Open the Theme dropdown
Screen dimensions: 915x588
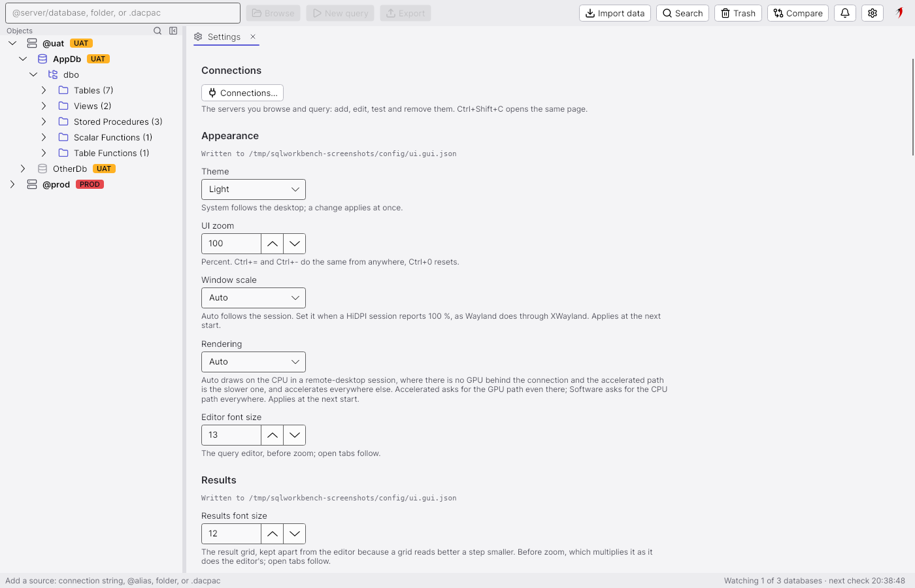click(x=254, y=189)
